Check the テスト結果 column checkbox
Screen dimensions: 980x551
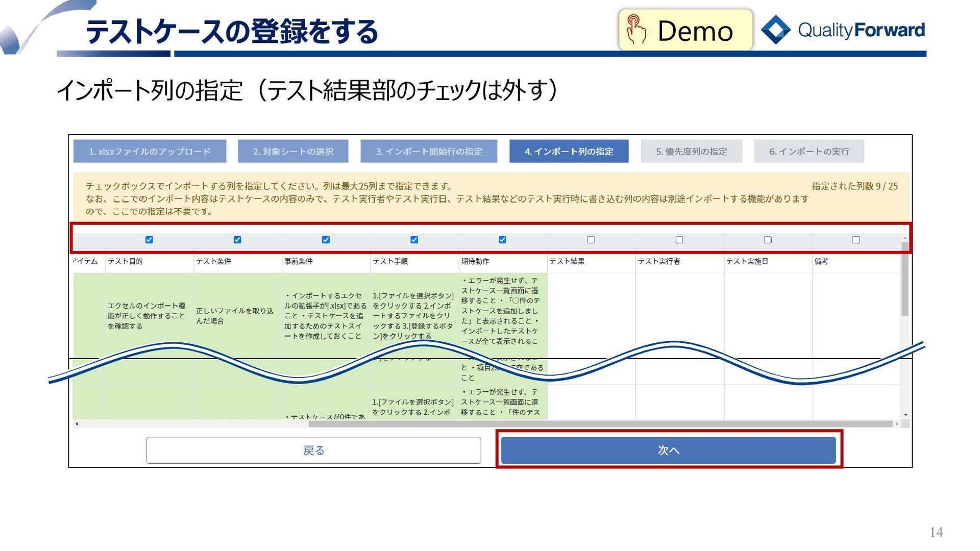(591, 240)
